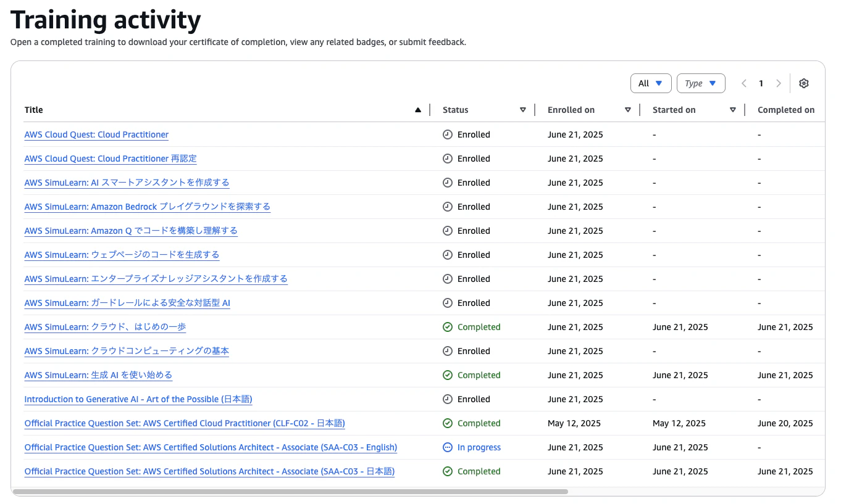The width and height of the screenshot is (841, 504).
Task: Sort by the Started on column arrow
Action: pos(733,110)
